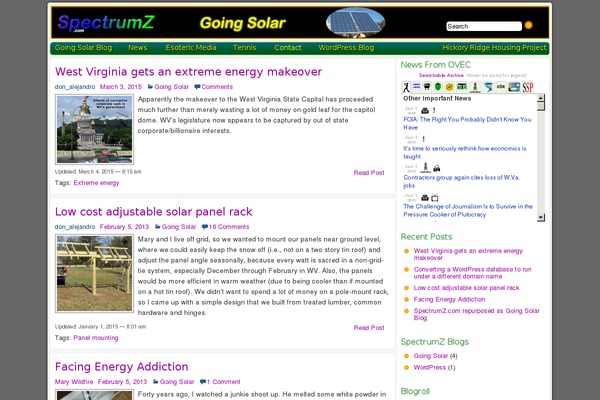The image size is (600, 400).
Task: Open recent post West Virginia gets extreme energy
Action: (x=468, y=254)
